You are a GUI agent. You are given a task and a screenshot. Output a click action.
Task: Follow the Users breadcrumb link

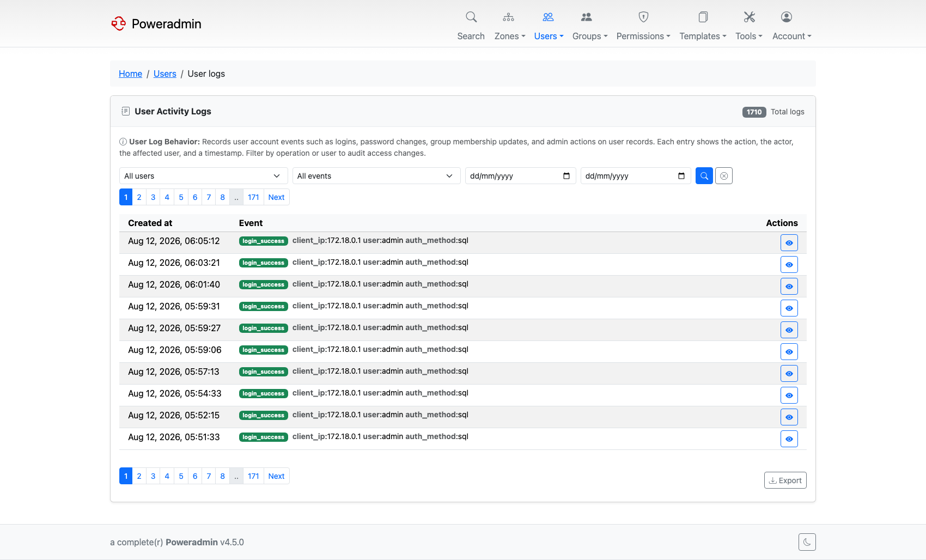click(165, 74)
